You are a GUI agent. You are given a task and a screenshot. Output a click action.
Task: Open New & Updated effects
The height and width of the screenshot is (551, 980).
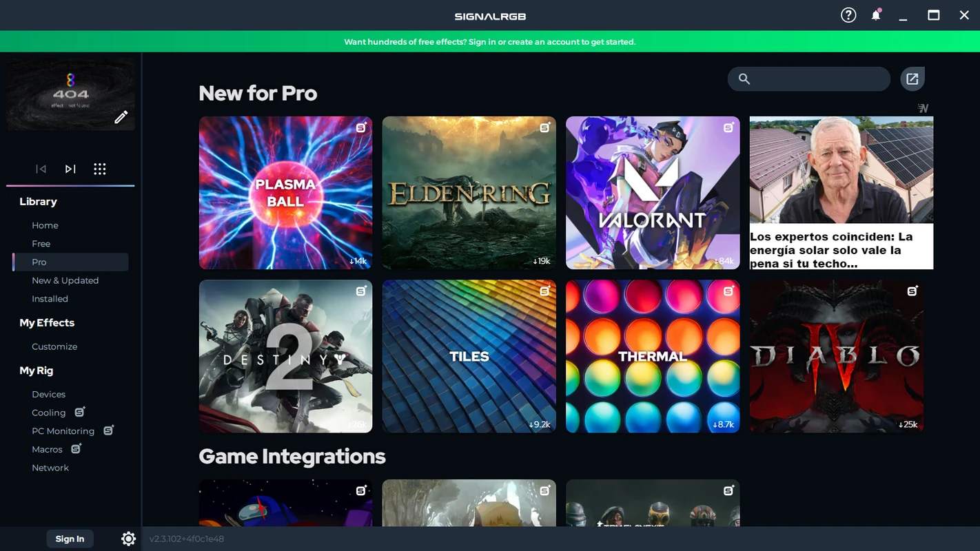(65, 280)
